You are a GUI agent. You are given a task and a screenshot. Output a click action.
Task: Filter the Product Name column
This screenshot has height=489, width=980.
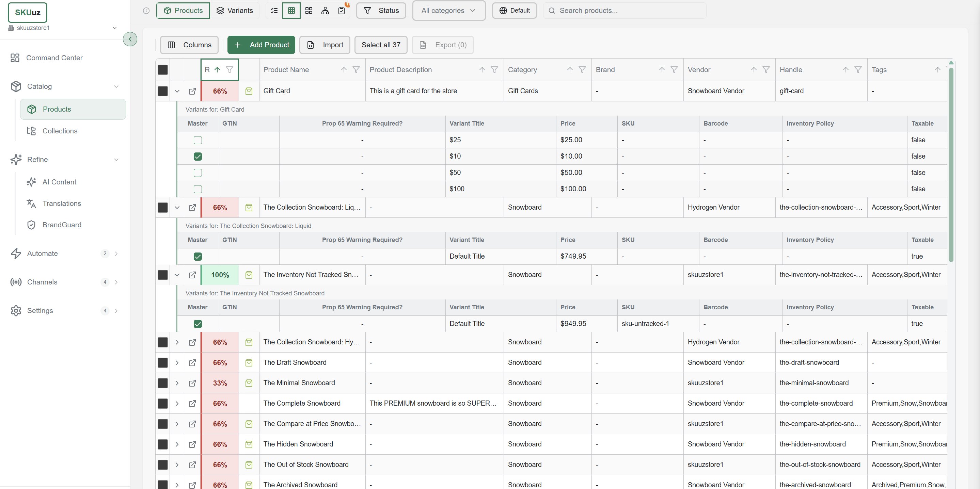pyautogui.click(x=356, y=69)
